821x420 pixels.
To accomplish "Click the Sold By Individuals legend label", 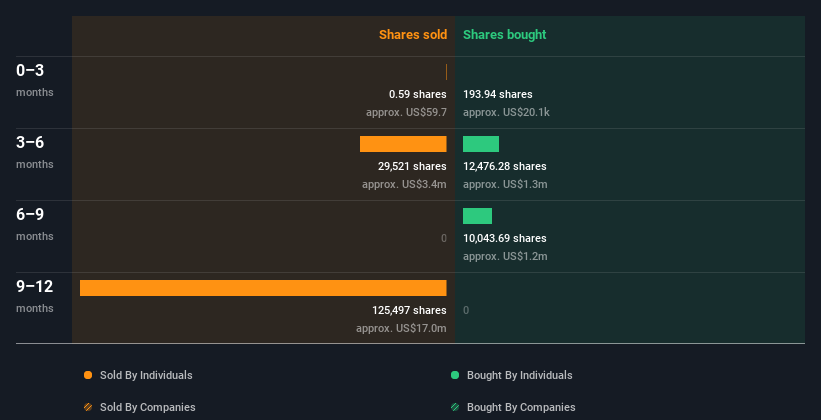I will tap(146, 375).
